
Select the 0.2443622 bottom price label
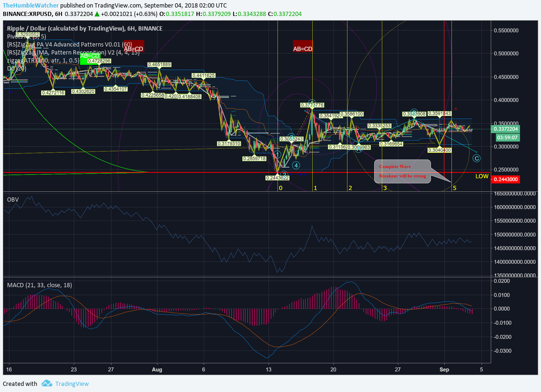277,178
